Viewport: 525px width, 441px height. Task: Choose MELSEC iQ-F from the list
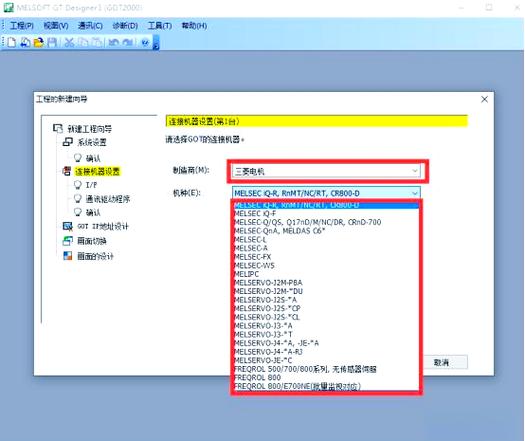pos(326,213)
